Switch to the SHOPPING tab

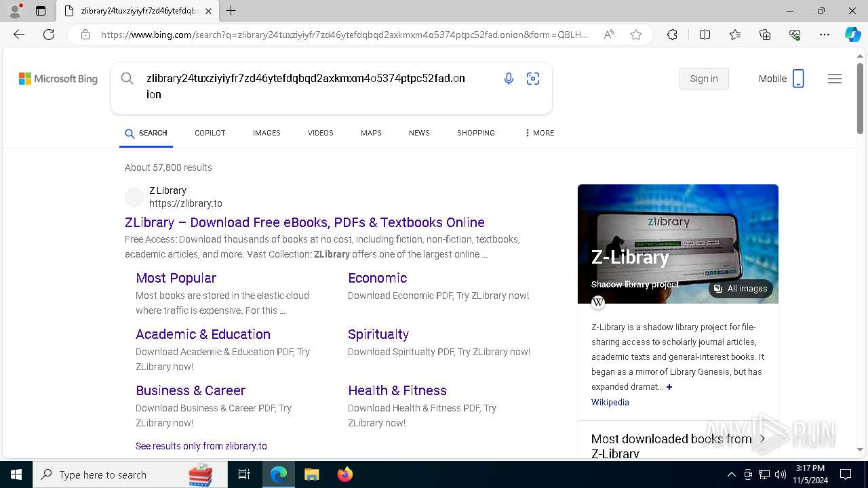(x=476, y=133)
